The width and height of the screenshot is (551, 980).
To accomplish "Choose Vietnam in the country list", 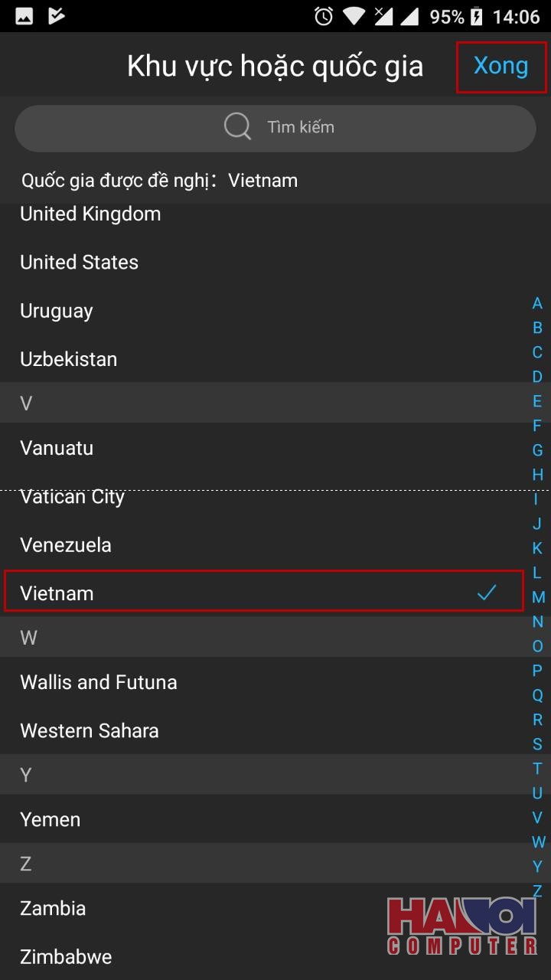I will coord(264,593).
